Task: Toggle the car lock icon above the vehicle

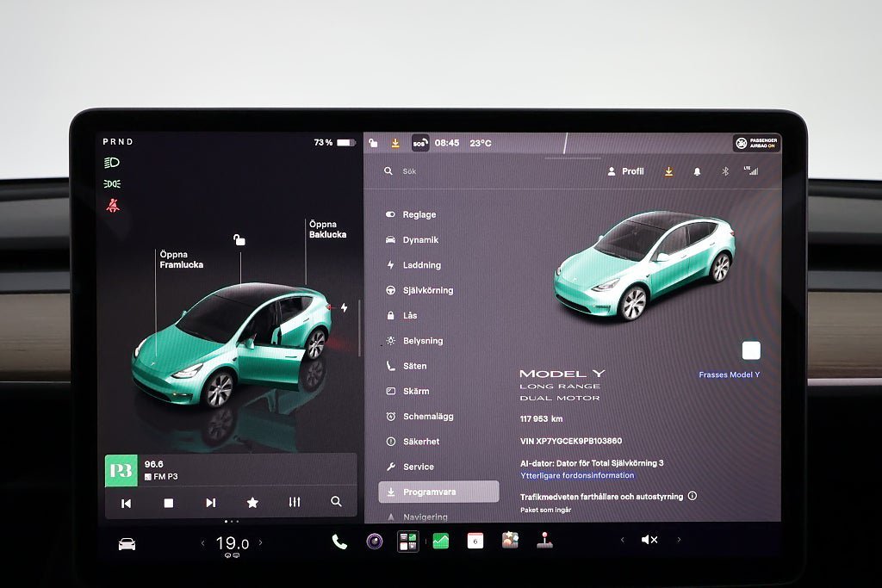Action: pyautogui.click(x=239, y=240)
